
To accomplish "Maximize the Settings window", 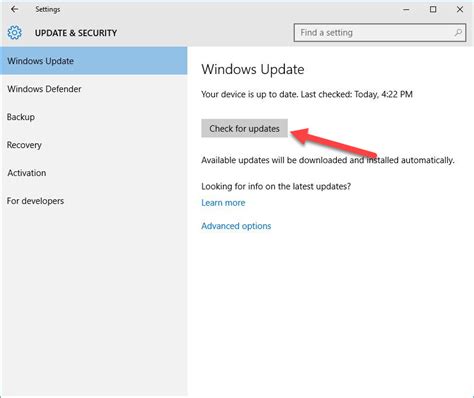I will tap(433, 9).
